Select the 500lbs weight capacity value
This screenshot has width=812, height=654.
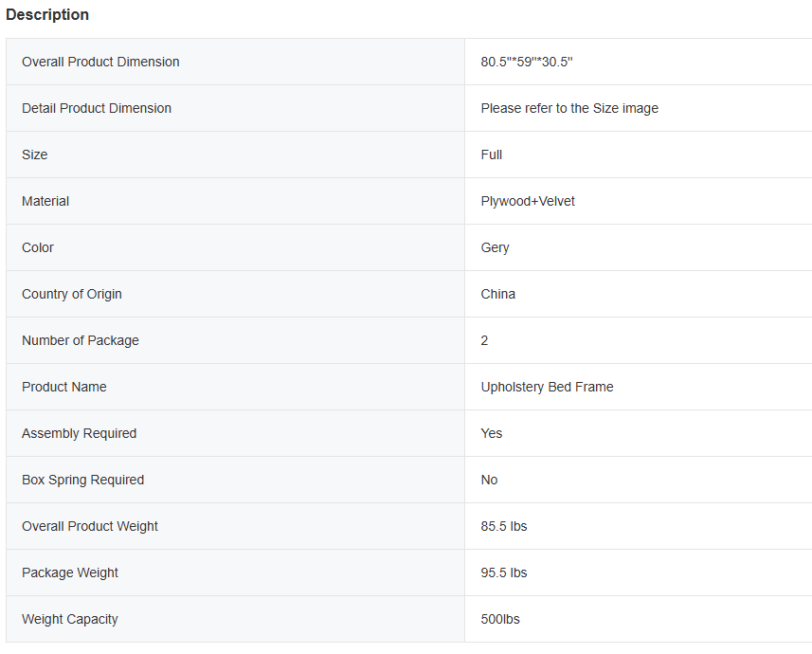(x=500, y=619)
